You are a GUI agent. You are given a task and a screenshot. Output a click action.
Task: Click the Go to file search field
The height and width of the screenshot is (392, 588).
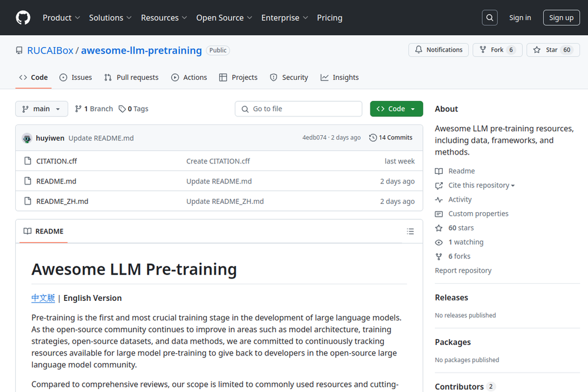299,109
